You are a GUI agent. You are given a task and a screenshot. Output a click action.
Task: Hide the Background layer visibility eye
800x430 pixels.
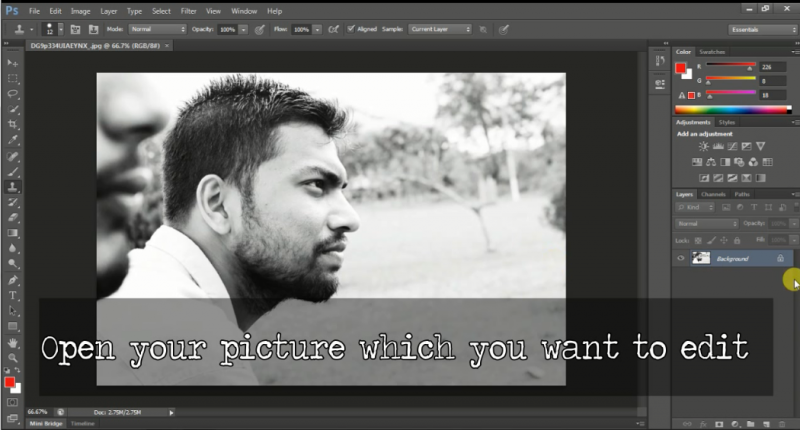(681, 258)
